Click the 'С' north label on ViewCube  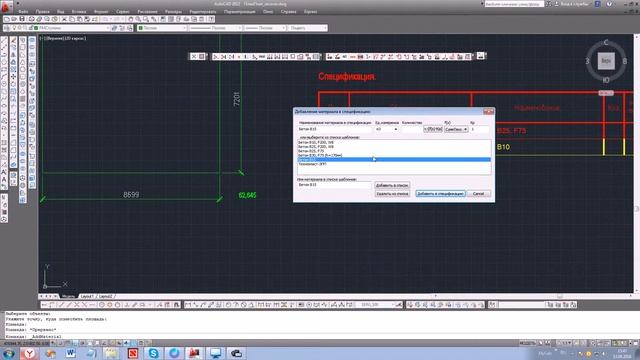[606, 43]
